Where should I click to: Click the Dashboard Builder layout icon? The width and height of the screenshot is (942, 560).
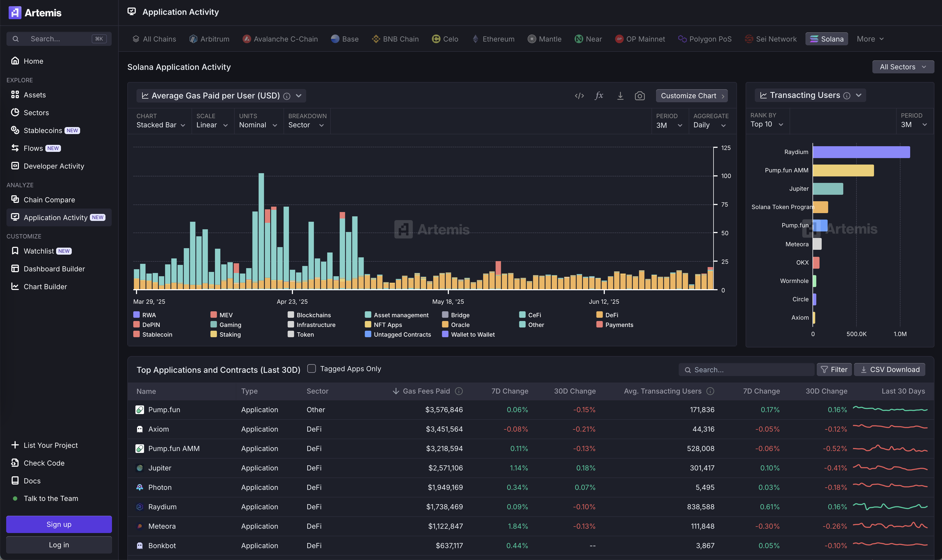coord(15,268)
